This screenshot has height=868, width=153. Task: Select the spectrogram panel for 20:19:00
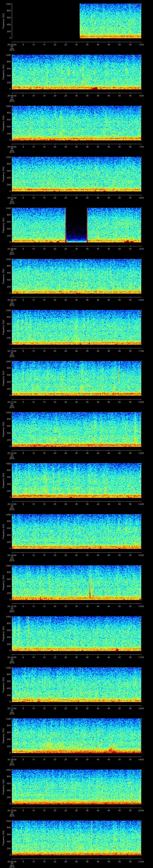76,787
